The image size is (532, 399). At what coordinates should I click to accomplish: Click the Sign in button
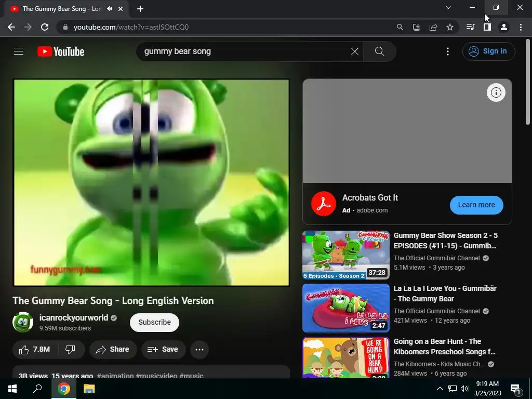[488, 51]
